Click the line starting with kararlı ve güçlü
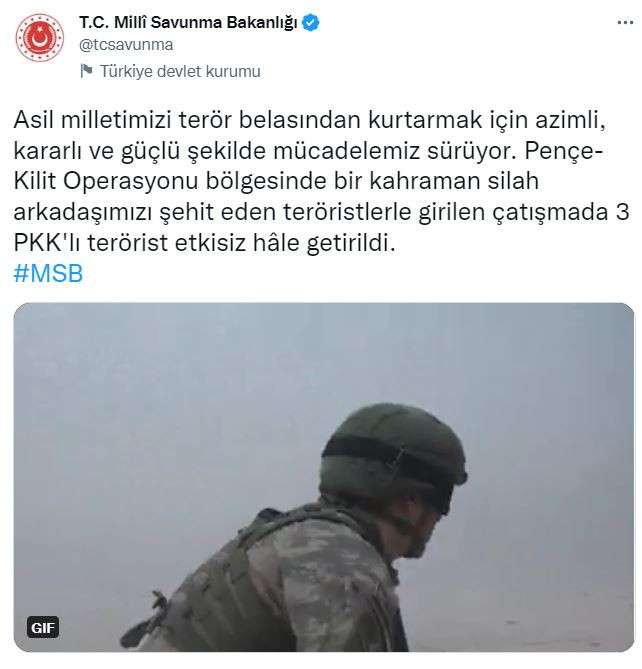The height and width of the screenshot is (669, 642). tap(308, 151)
